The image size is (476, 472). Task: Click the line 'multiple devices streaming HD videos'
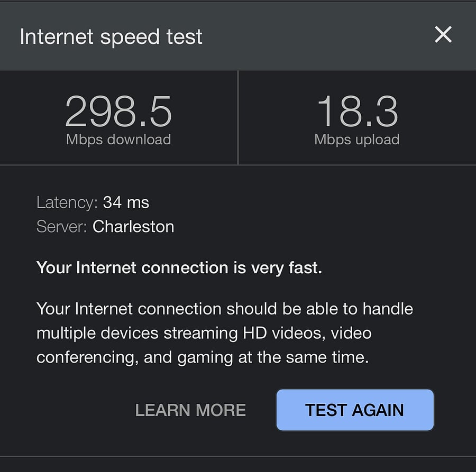[204, 334]
